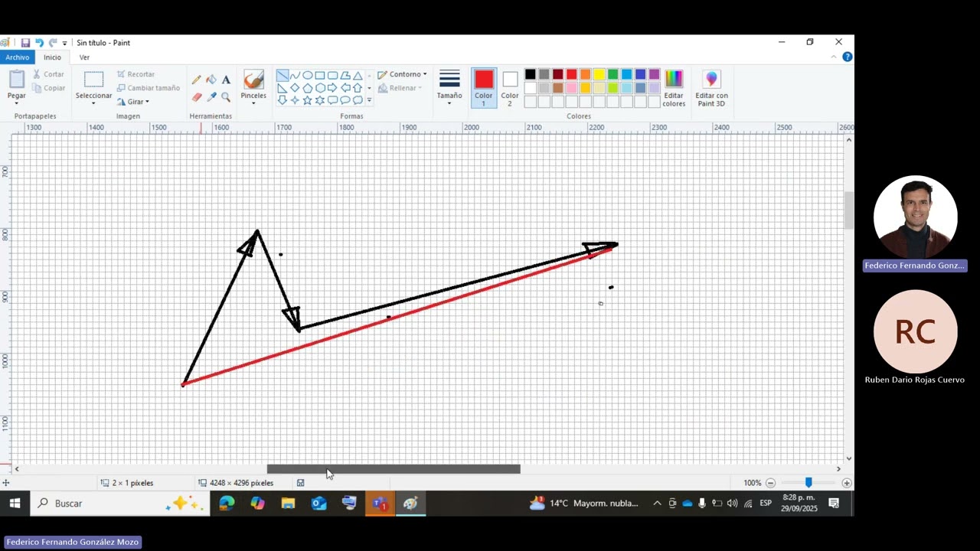Pick the purple color swatch
The height and width of the screenshot is (551, 980).
point(654,74)
